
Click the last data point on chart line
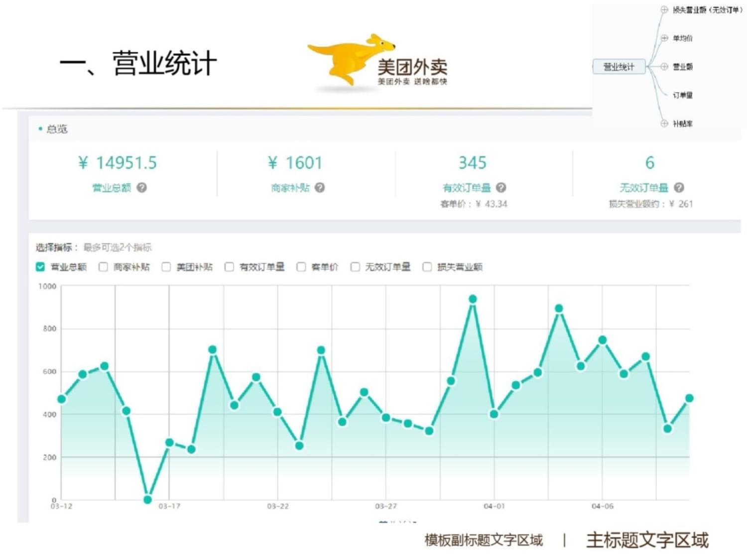(689, 398)
